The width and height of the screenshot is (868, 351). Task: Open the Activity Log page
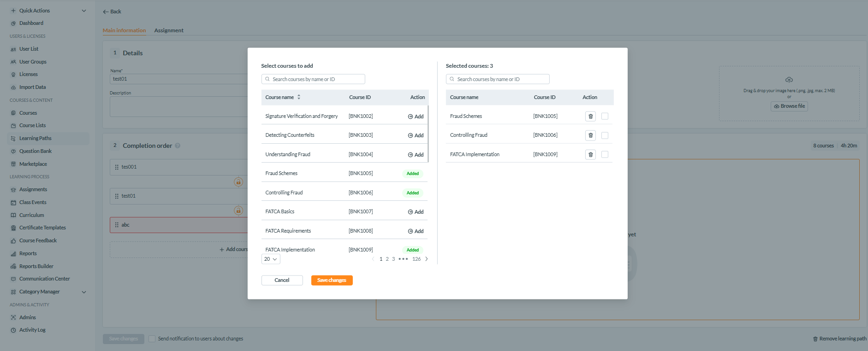pyautogui.click(x=32, y=330)
